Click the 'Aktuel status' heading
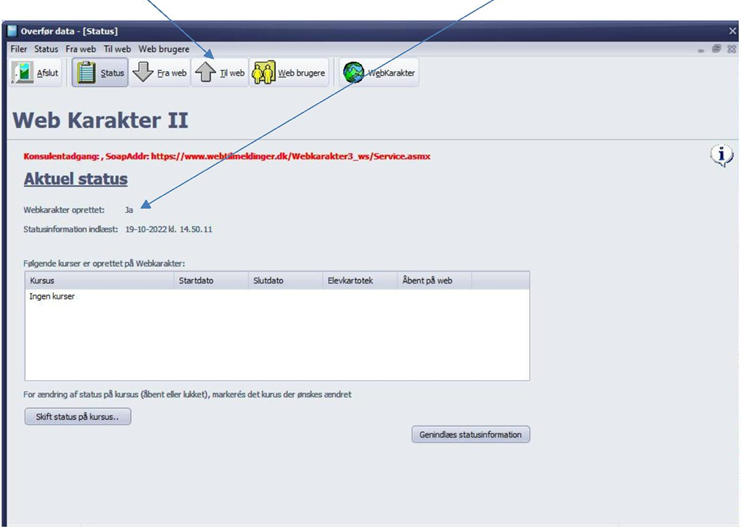Image resolution: width=744 pixels, height=532 pixels. click(76, 179)
